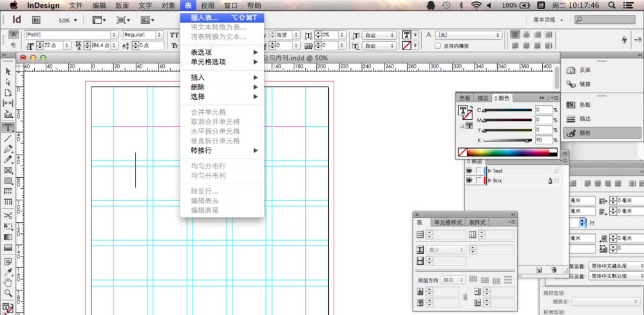Toggle visibility of the Box layer

point(469,181)
